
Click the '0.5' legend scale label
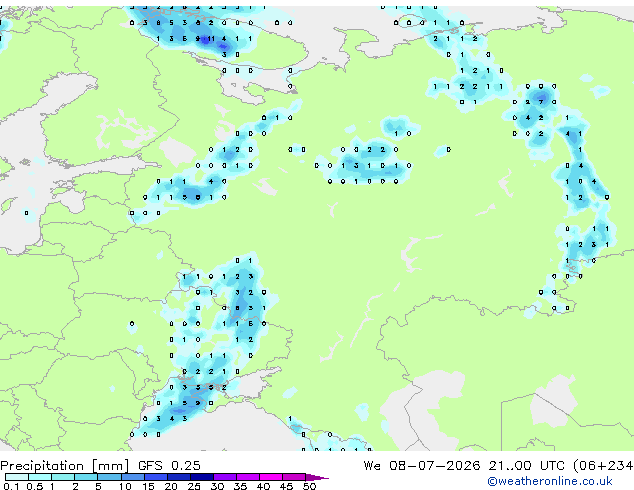pyautogui.click(x=34, y=486)
